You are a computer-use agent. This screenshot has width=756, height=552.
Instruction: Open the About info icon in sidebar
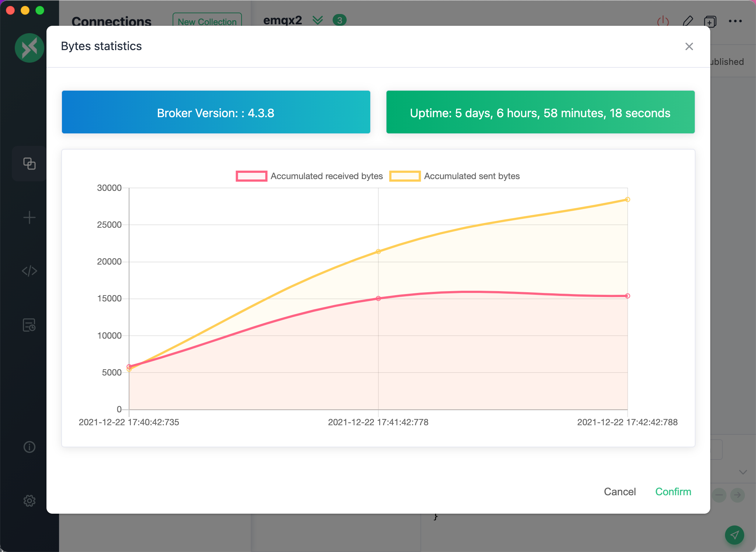tap(29, 447)
